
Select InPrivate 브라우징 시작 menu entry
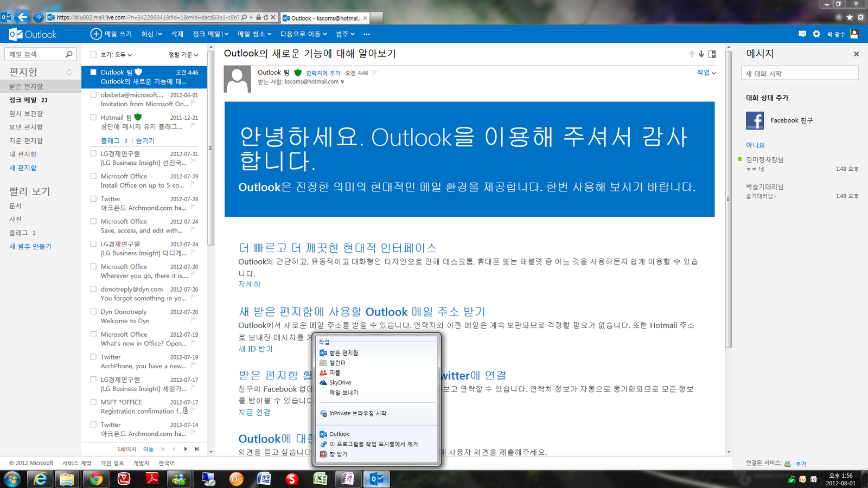[x=358, y=414]
